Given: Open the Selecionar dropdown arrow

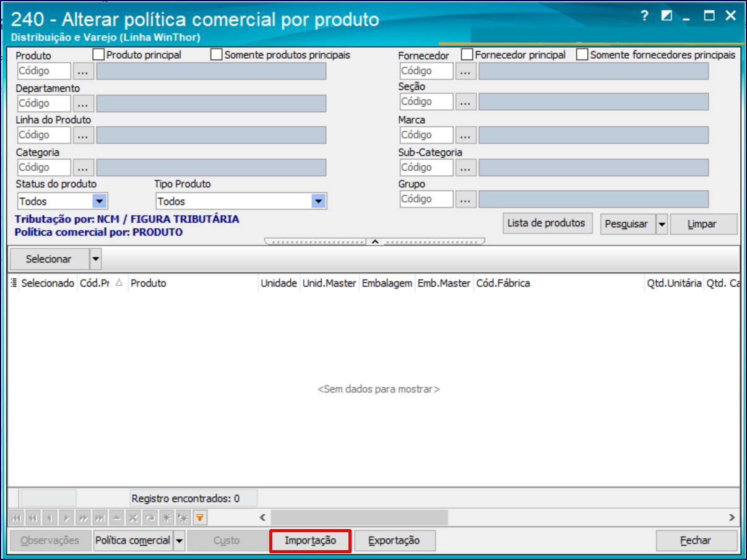Looking at the screenshot, I should [95, 259].
